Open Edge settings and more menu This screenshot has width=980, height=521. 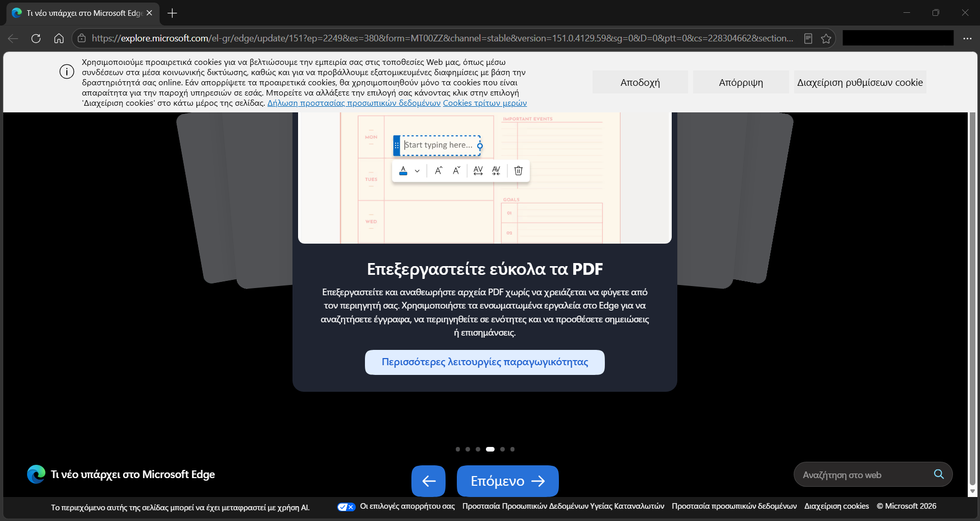tap(967, 38)
